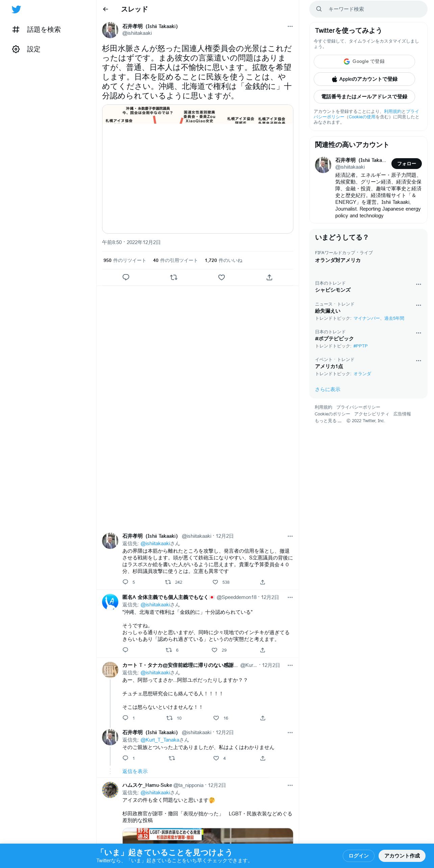Open more options for アメリカ1点 trend
434x868 pixels.
click(418, 361)
